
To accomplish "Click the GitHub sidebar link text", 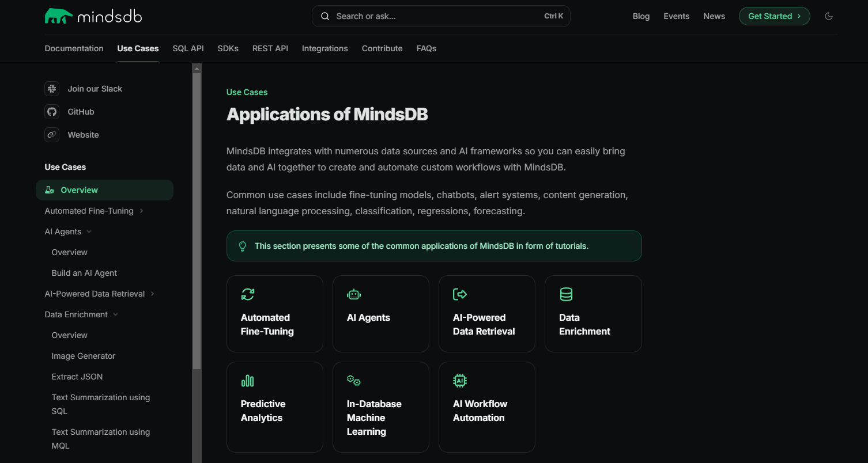I will tap(81, 112).
